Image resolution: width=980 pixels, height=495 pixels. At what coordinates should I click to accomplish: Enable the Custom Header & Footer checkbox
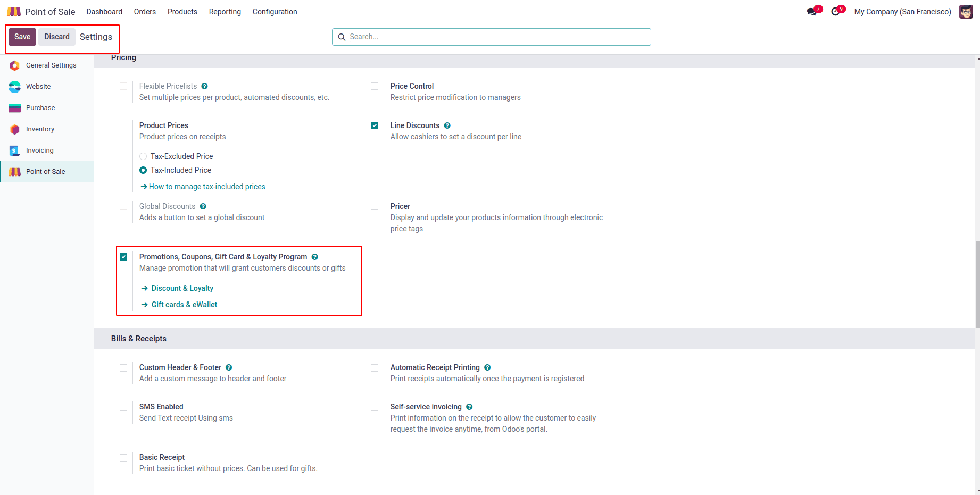[123, 368]
